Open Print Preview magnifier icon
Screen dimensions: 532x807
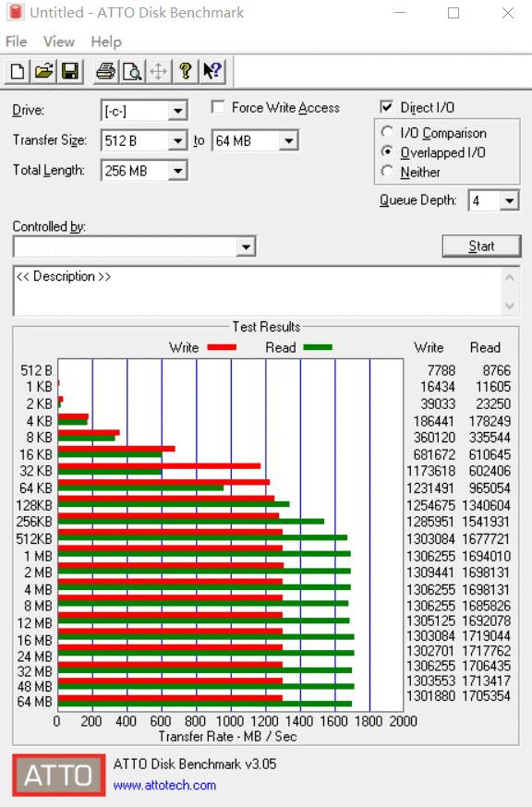[x=132, y=71]
